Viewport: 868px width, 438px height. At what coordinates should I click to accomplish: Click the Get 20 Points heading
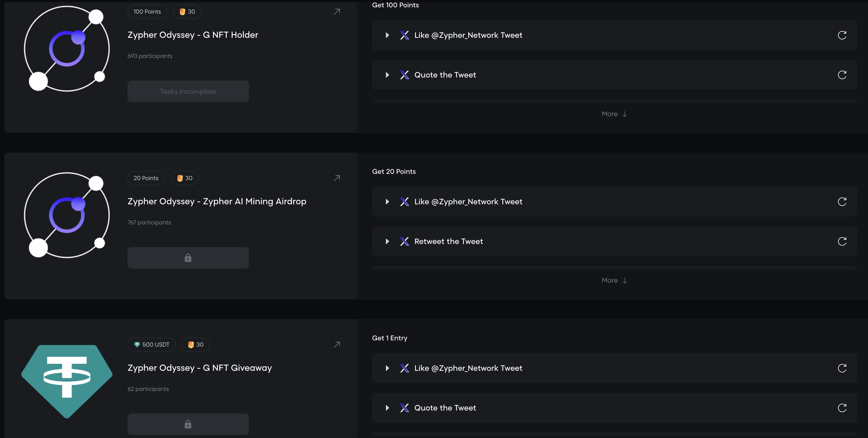pyautogui.click(x=394, y=171)
